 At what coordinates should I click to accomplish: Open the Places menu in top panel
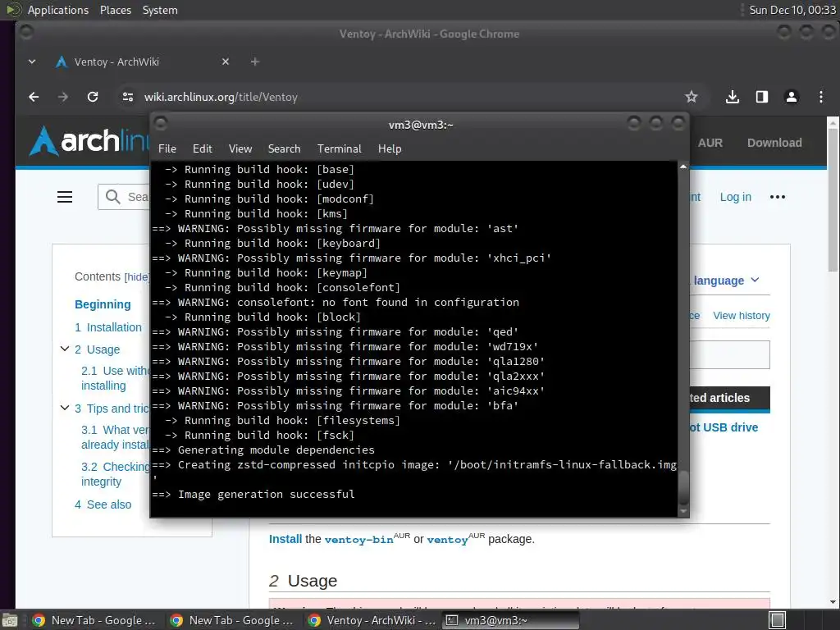116,10
